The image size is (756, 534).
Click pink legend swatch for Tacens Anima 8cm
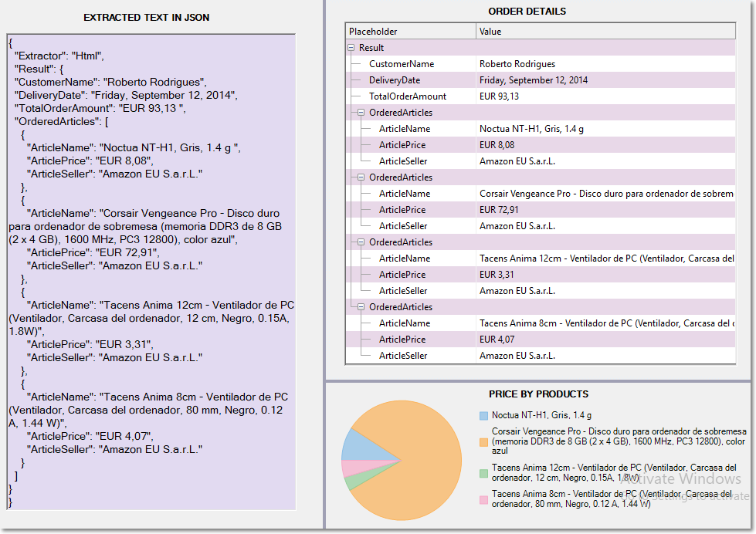pyautogui.click(x=483, y=499)
